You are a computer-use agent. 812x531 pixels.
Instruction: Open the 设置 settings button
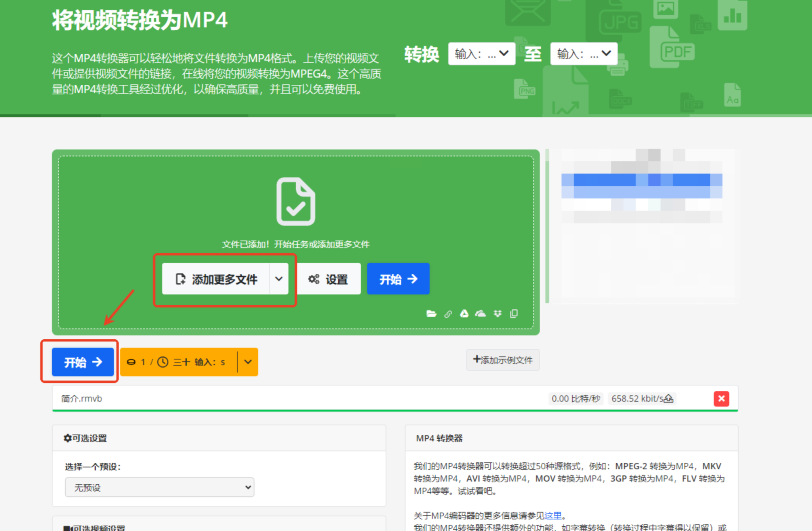coord(328,279)
